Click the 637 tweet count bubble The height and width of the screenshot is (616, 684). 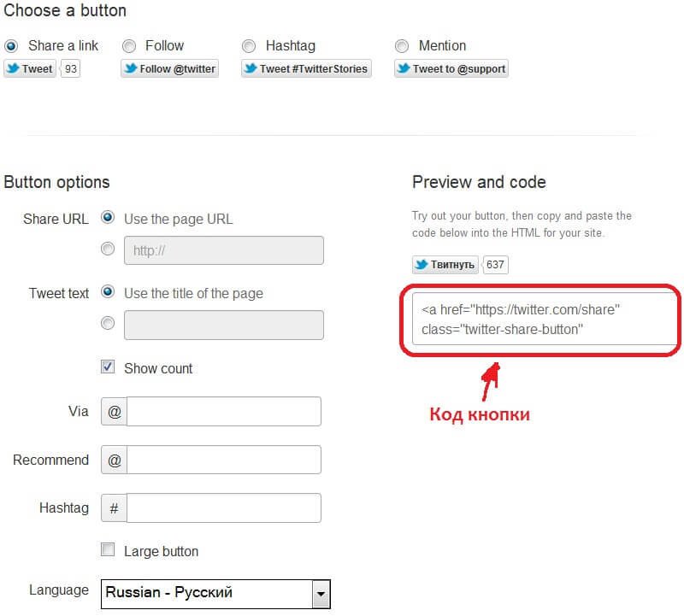click(x=496, y=265)
